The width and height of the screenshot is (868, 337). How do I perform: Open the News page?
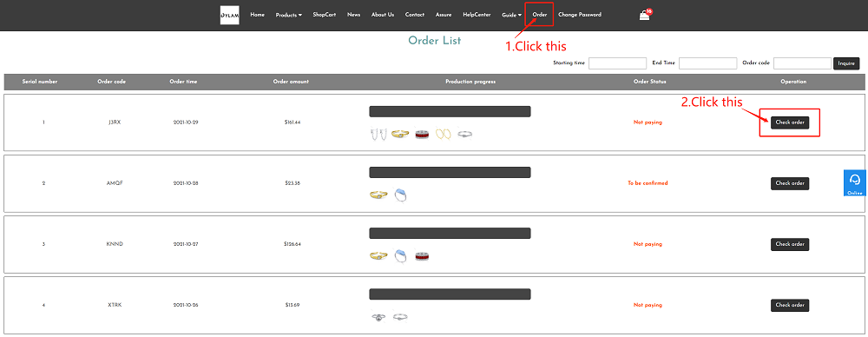[x=354, y=15]
